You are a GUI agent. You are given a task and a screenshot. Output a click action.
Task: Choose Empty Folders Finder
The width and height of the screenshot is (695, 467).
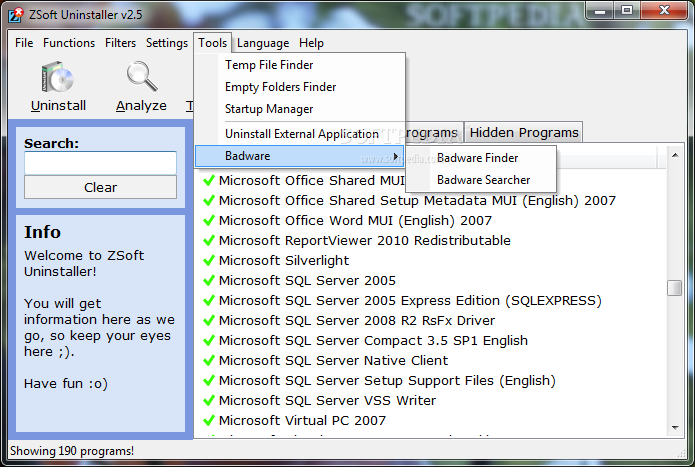[x=300, y=87]
